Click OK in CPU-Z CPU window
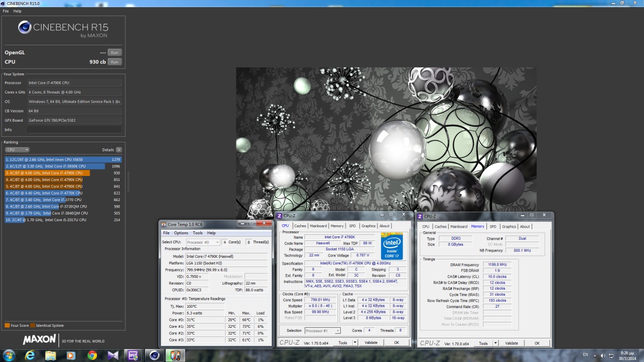 (x=396, y=342)
